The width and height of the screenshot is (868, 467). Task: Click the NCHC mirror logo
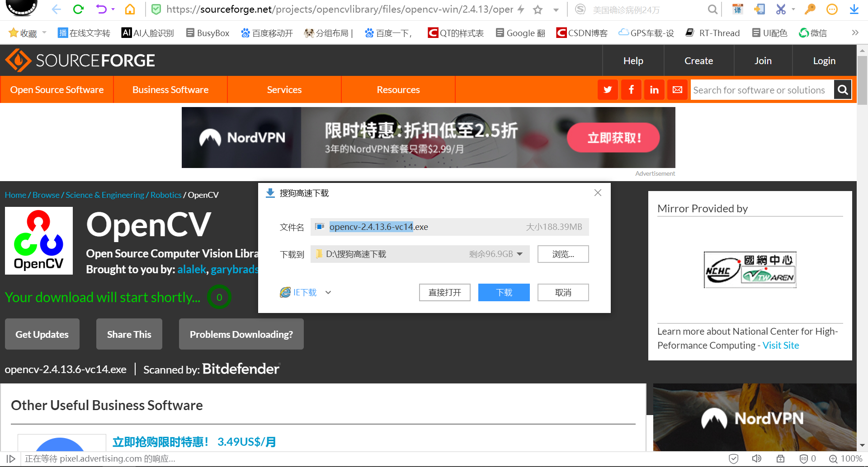point(750,270)
